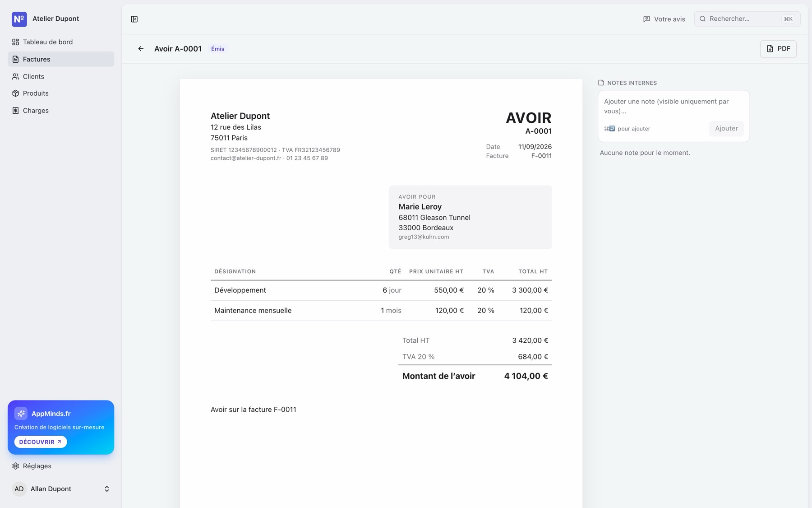Click the Clients people icon
This screenshot has height=508, width=812.
[x=16, y=76]
